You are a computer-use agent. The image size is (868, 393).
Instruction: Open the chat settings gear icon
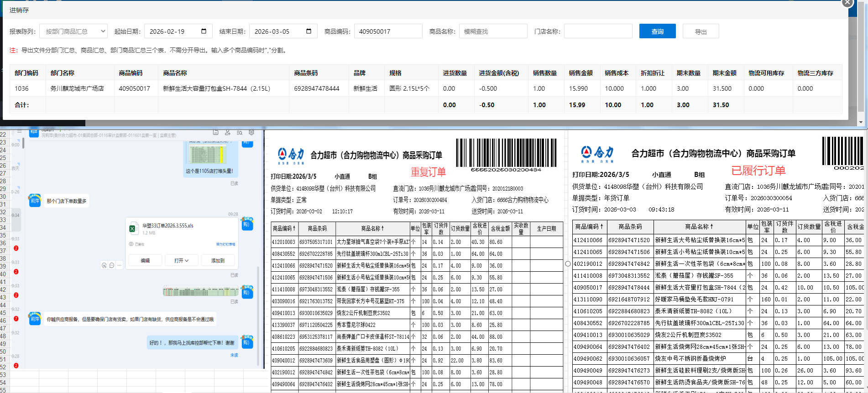point(251,133)
